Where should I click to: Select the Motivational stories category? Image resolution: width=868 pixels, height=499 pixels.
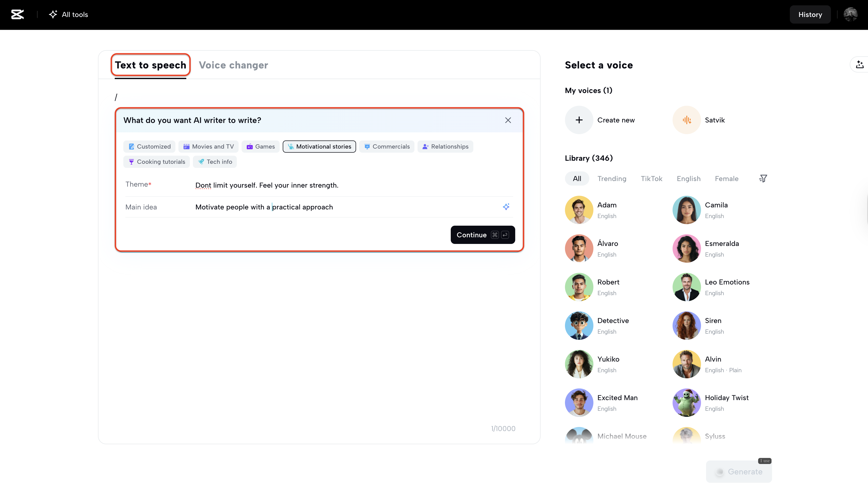pyautogui.click(x=319, y=146)
